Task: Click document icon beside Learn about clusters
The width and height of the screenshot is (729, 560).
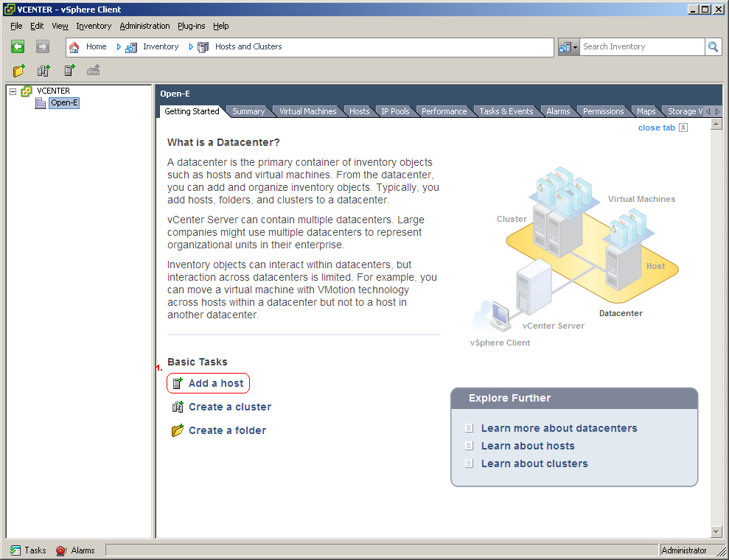Action: 469,463
